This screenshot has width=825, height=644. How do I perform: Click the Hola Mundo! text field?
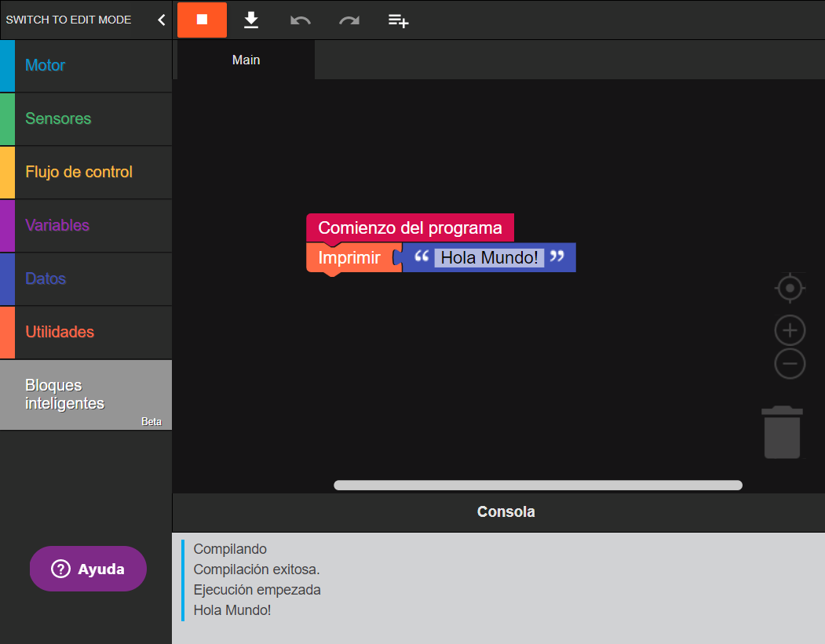coord(489,257)
